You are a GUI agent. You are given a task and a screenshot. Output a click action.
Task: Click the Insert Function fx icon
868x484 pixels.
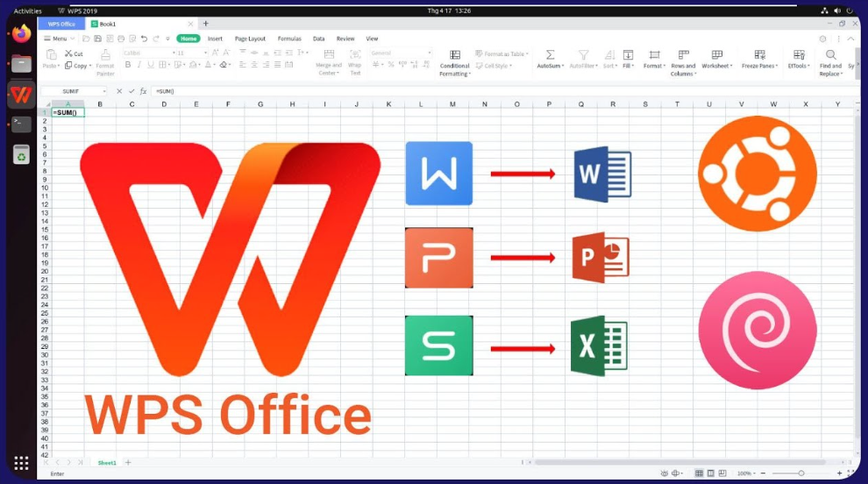pos(142,91)
